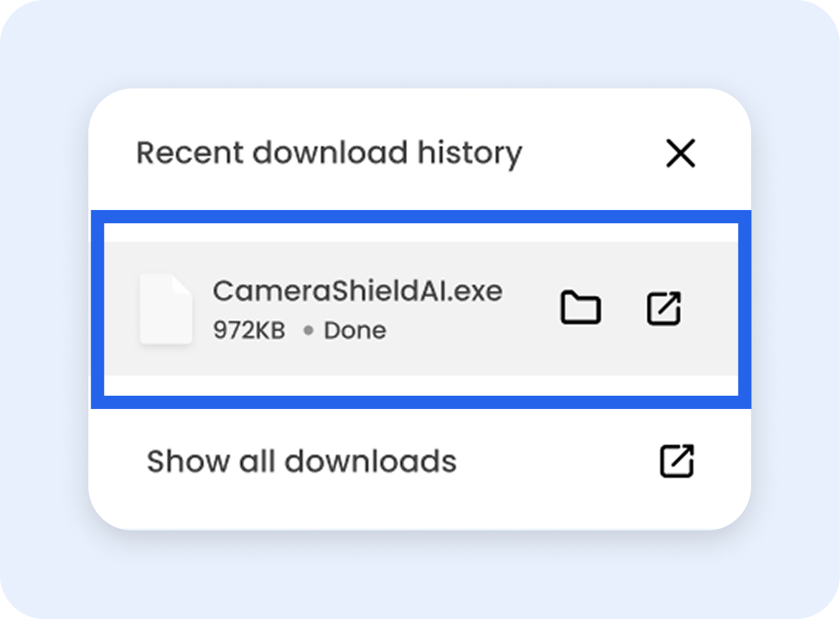Screen dimensions: 840x619
Task: Select the CameraShieldAI.exe filename text
Action: point(358,291)
